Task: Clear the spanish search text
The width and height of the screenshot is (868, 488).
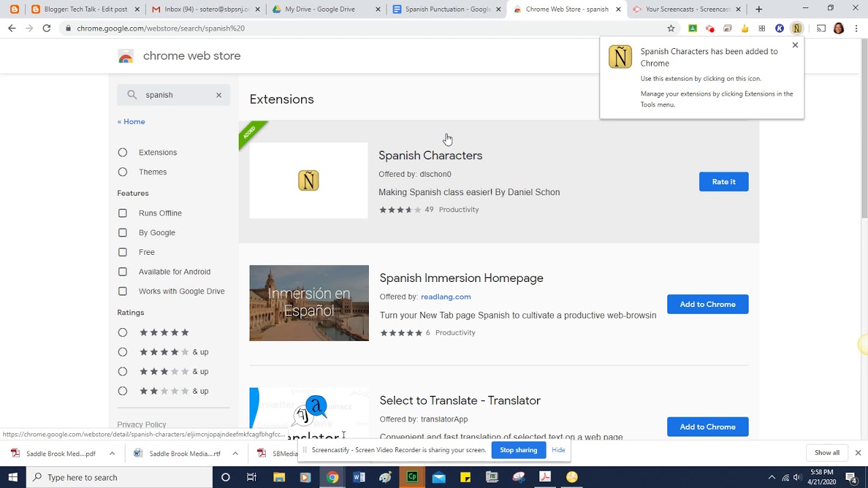Action: [218, 95]
